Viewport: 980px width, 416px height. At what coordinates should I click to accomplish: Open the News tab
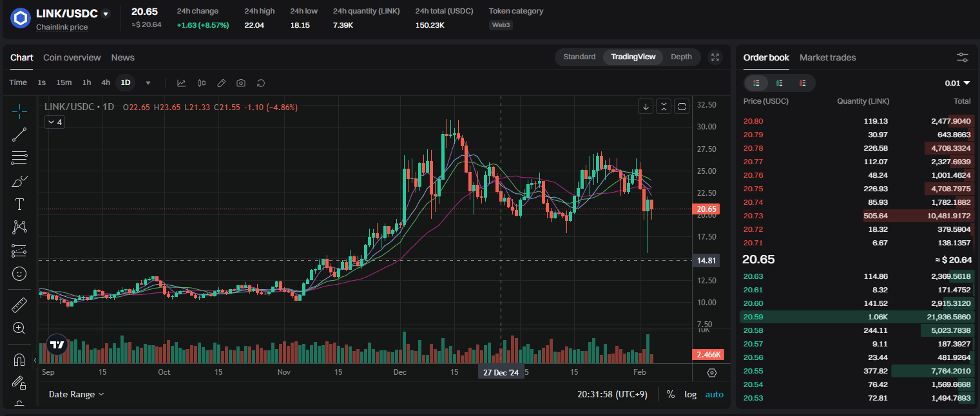[x=123, y=57]
